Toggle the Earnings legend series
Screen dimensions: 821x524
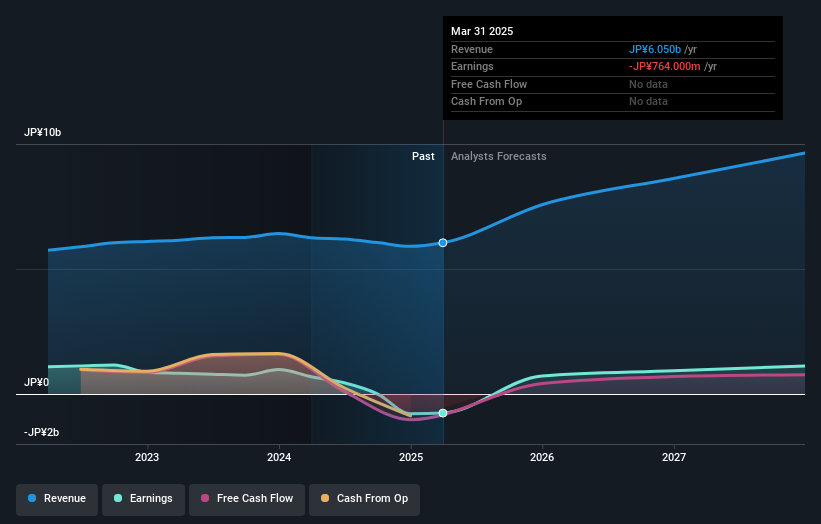pos(143,499)
